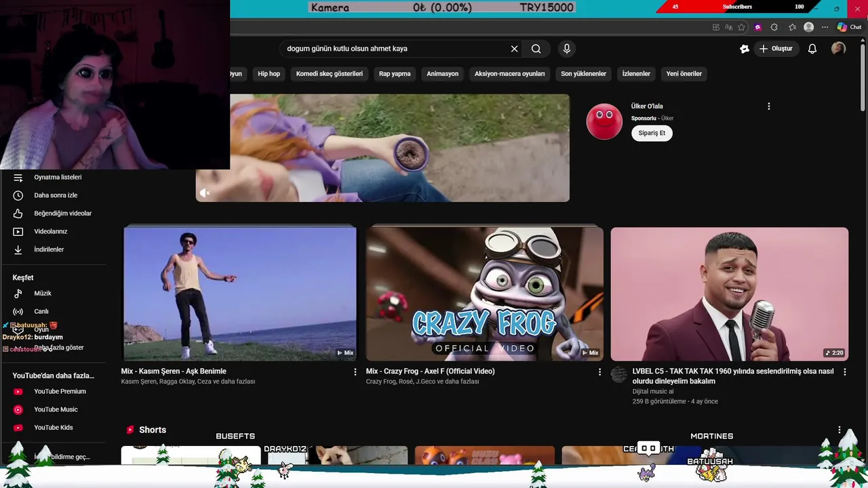Open options for Crazy Frog mix
This screenshot has height=488, width=868.
coord(599,372)
